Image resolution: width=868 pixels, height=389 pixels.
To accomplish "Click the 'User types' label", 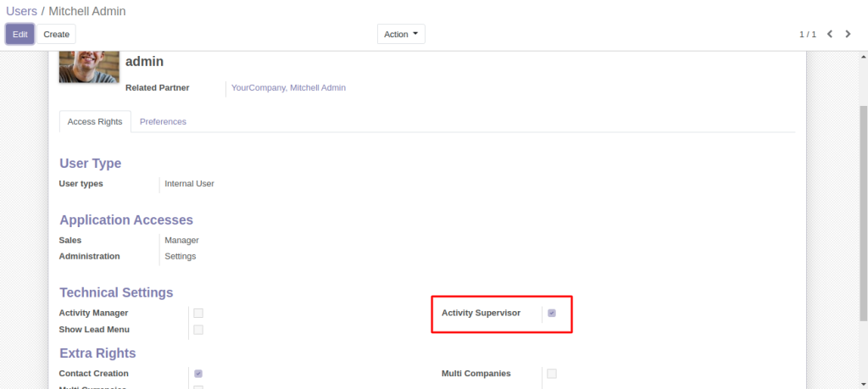I will (x=81, y=184).
